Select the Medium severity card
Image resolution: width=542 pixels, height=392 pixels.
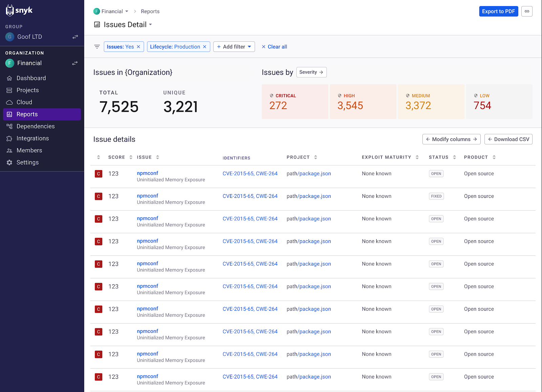[x=431, y=102]
